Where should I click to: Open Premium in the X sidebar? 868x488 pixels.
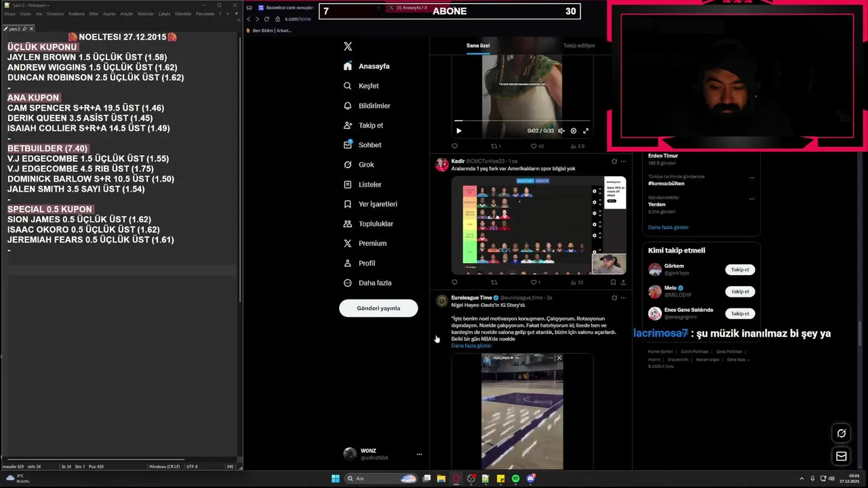tap(364, 243)
